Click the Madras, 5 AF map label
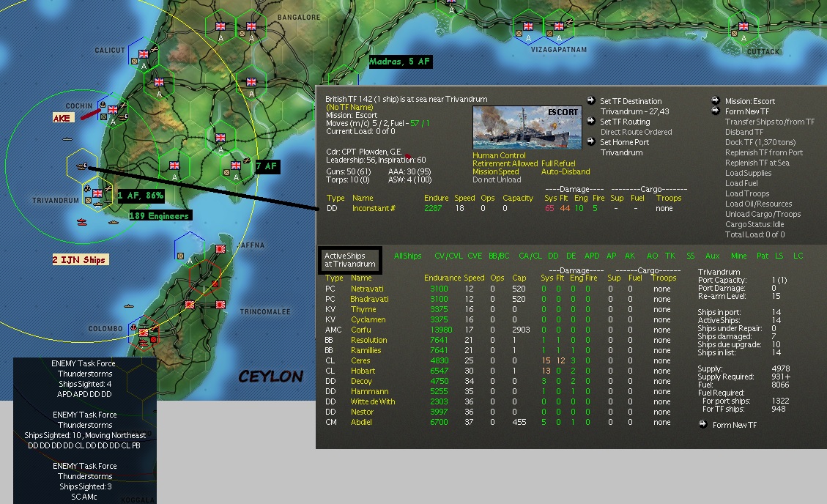The image size is (827, 504). click(400, 62)
